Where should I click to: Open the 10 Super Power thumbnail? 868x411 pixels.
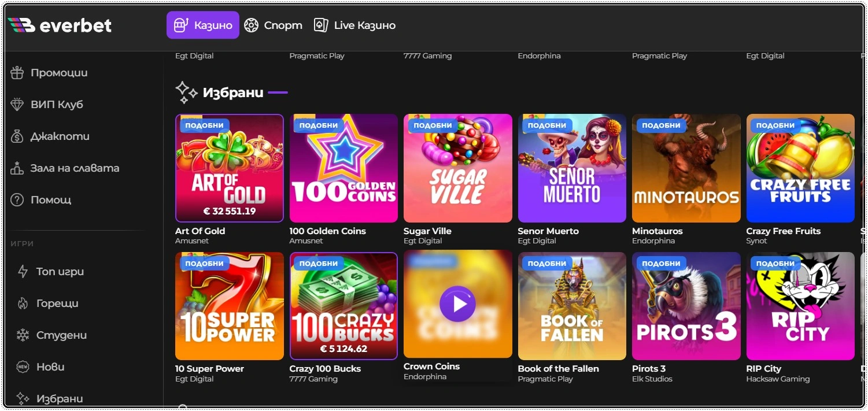(230, 306)
